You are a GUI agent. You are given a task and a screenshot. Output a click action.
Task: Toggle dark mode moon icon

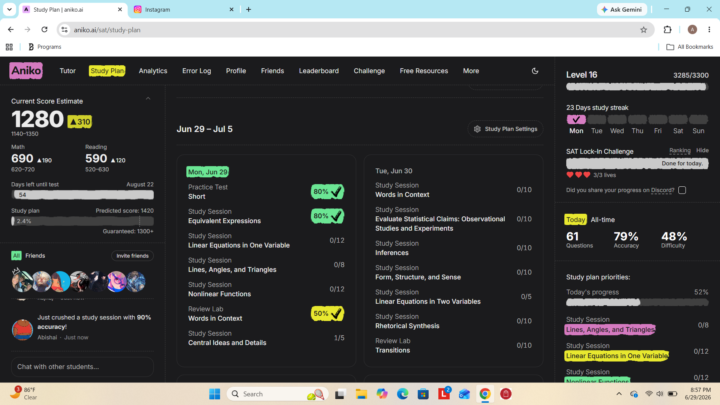(x=535, y=71)
